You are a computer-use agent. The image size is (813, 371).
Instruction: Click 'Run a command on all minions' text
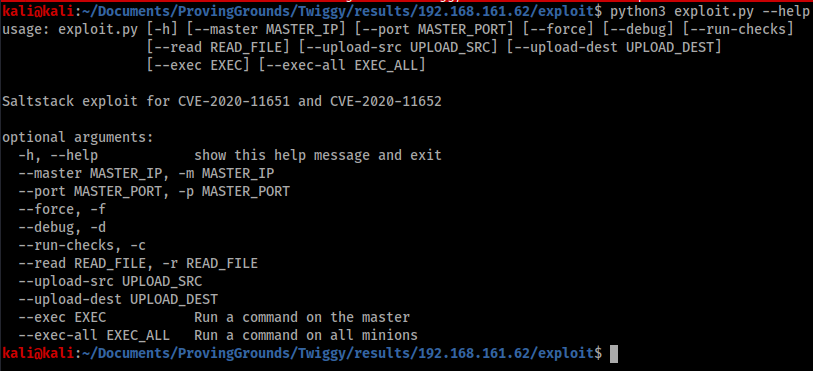306,335
